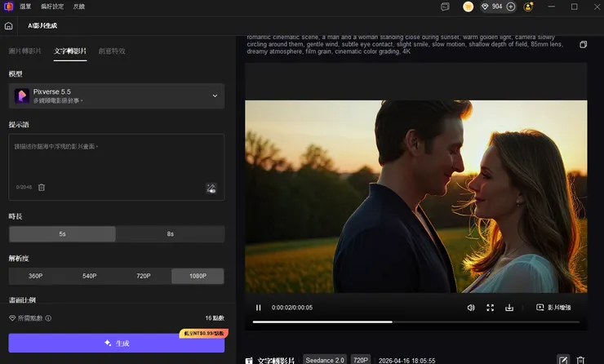Download the generated video

tap(510, 308)
